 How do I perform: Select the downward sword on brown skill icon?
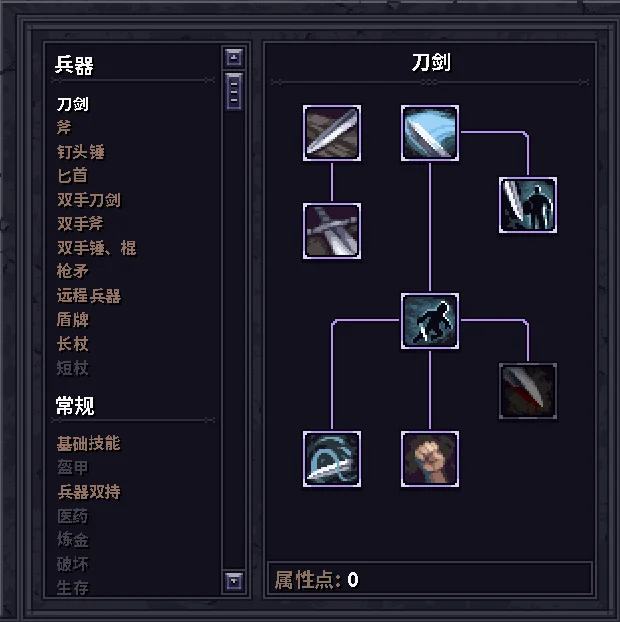tap(332, 231)
